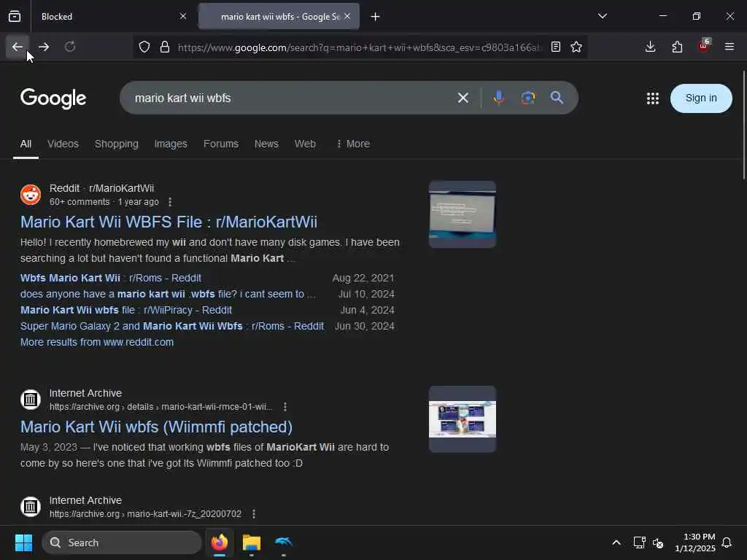The width and height of the screenshot is (747, 560).
Task: Go forward using the browser forward arrow
Action: pyautogui.click(x=43, y=47)
